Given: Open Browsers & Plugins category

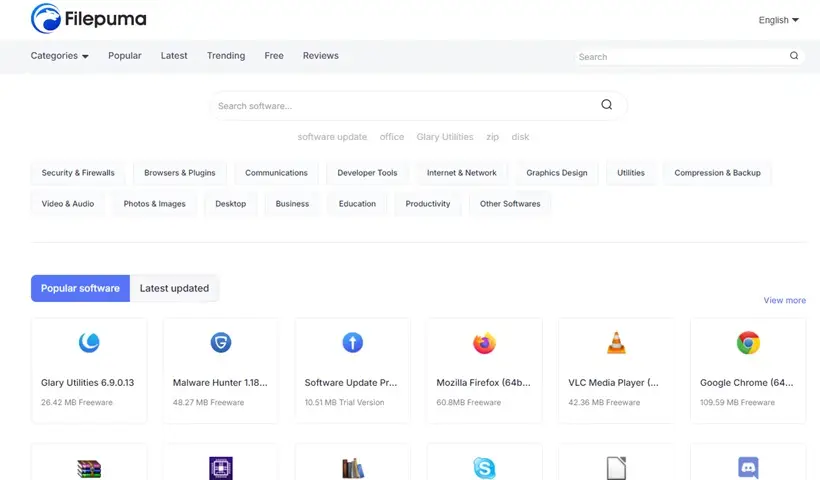Looking at the screenshot, I should [180, 173].
